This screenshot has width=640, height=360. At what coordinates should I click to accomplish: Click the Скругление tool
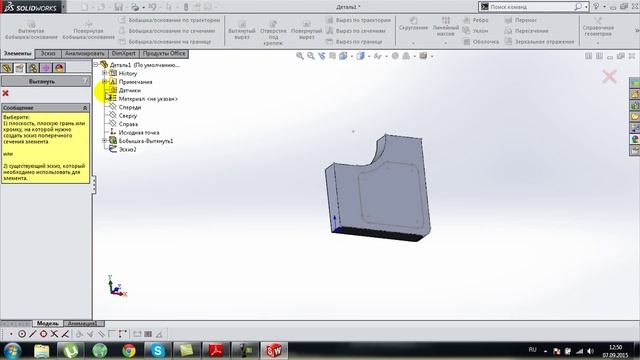(413, 24)
